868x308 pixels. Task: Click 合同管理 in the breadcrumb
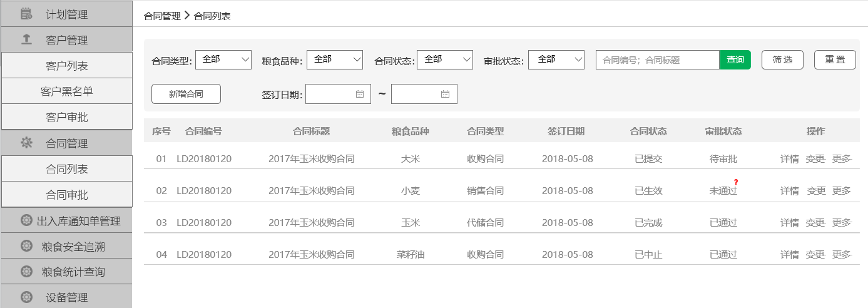pos(162,16)
